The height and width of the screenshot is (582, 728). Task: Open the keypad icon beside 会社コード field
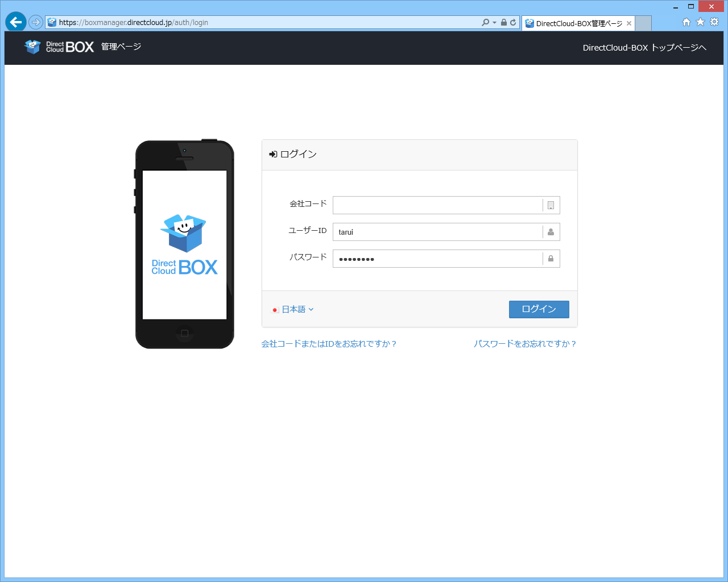tap(550, 205)
